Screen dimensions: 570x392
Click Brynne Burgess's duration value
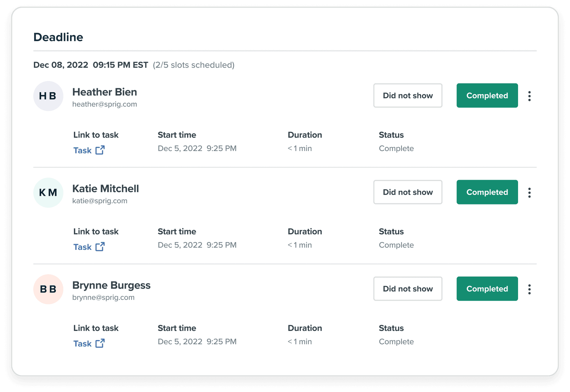pyautogui.click(x=300, y=342)
